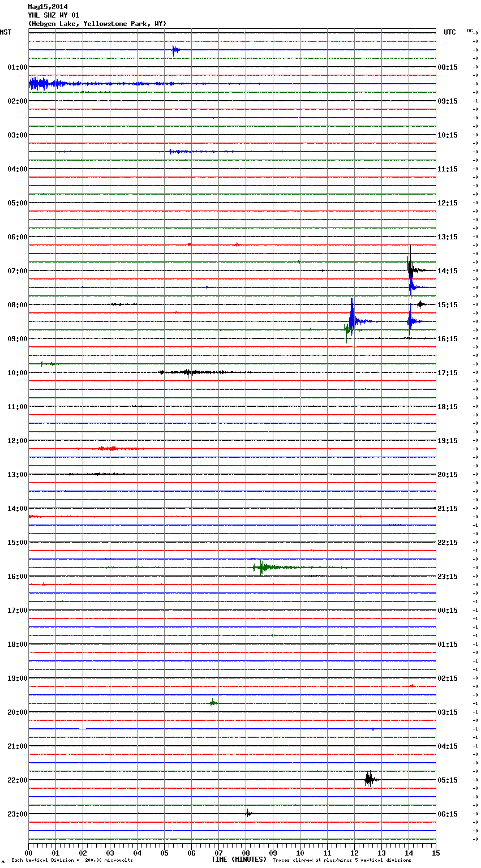
Task: Click the small black event on the 23:00 trace
Action: tap(248, 814)
